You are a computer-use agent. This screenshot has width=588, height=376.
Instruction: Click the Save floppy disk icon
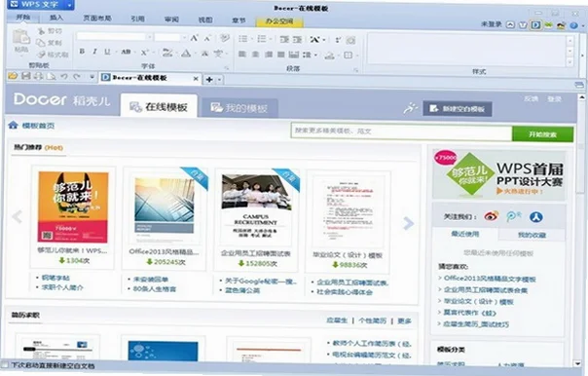pos(25,76)
